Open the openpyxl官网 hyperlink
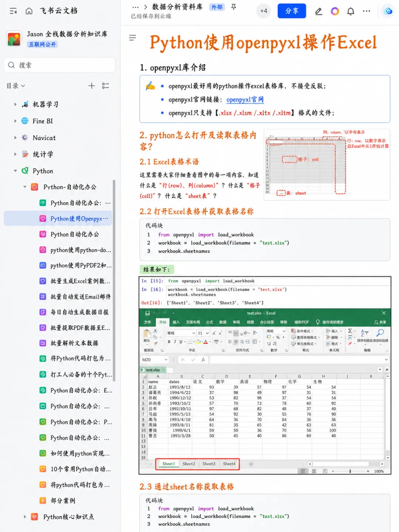This screenshot has width=399, height=532. click(x=245, y=100)
